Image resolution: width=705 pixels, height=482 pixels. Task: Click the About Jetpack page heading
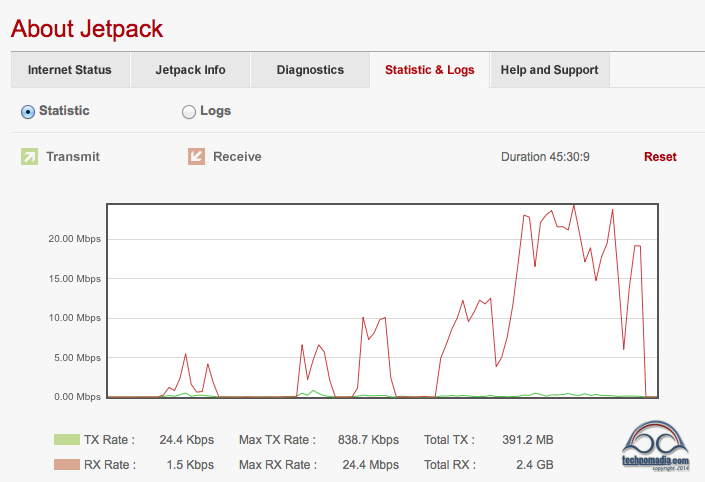[87, 29]
